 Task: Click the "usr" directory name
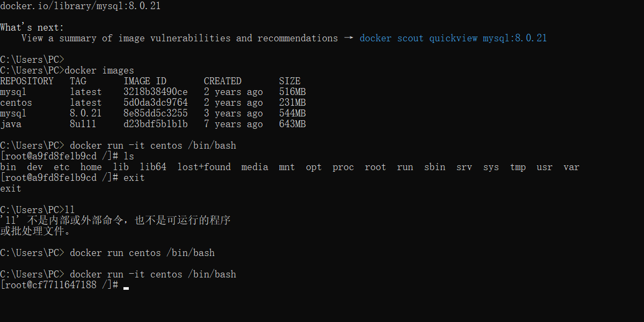point(545,167)
